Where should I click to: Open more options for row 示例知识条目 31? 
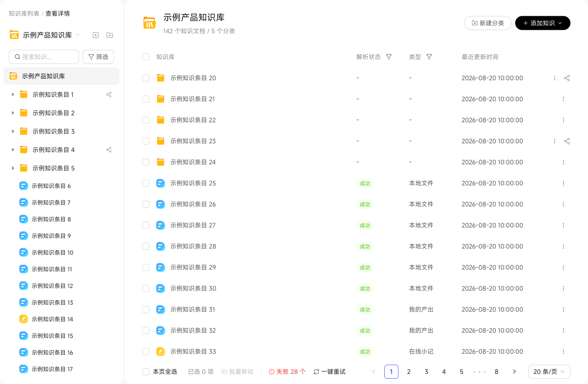[563, 309]
